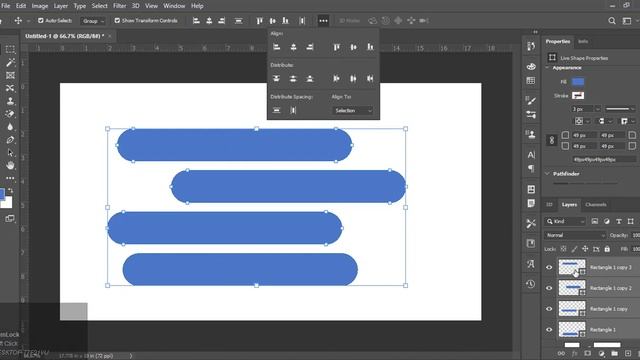Open the Edit Toolbar three-dots button in toolbox
Screen dimensions: 640x360
(10, 178)
